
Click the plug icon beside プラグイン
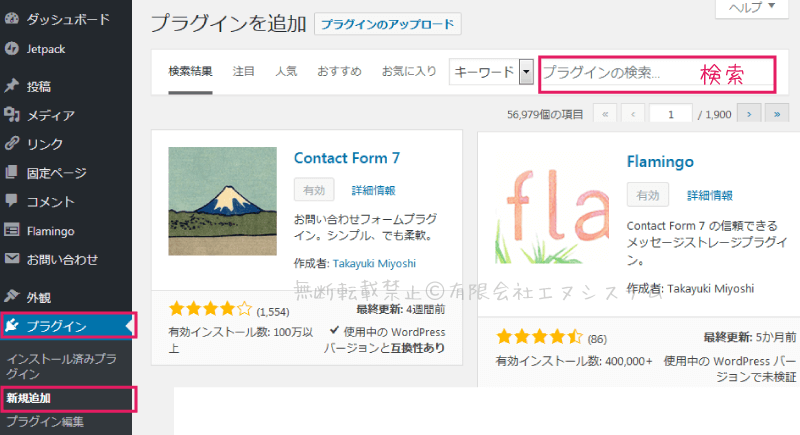coord(11,325)
